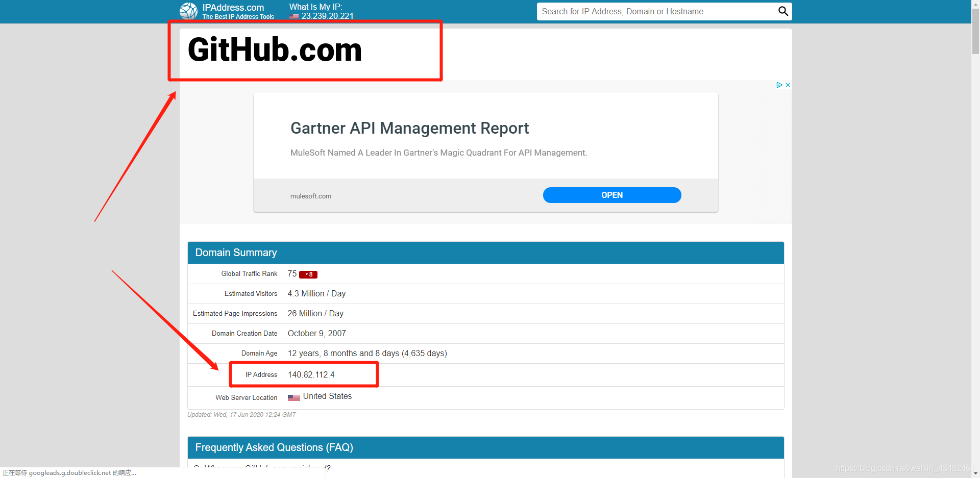Image resolution: width=980 pixels, height=478 pixels.
Task: Select the IP address value 140.82.112.4
Action: tap(311, 374)
